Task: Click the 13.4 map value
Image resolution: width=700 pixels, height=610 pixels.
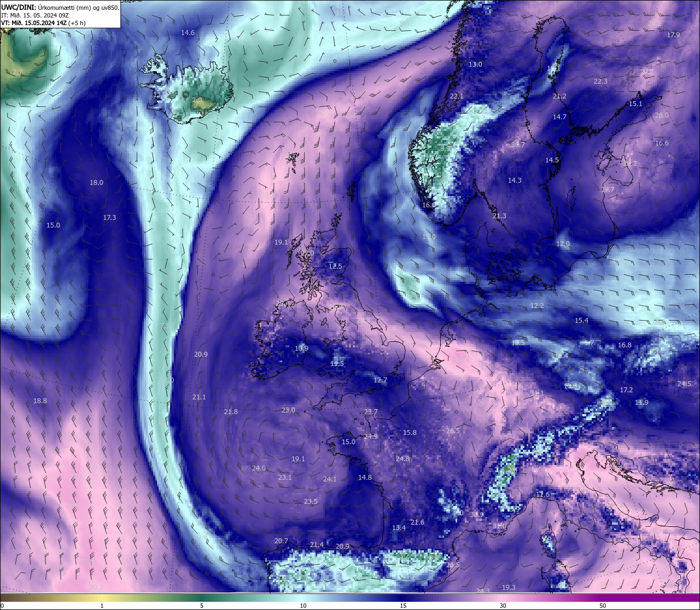Action: [x=399, y=528]
